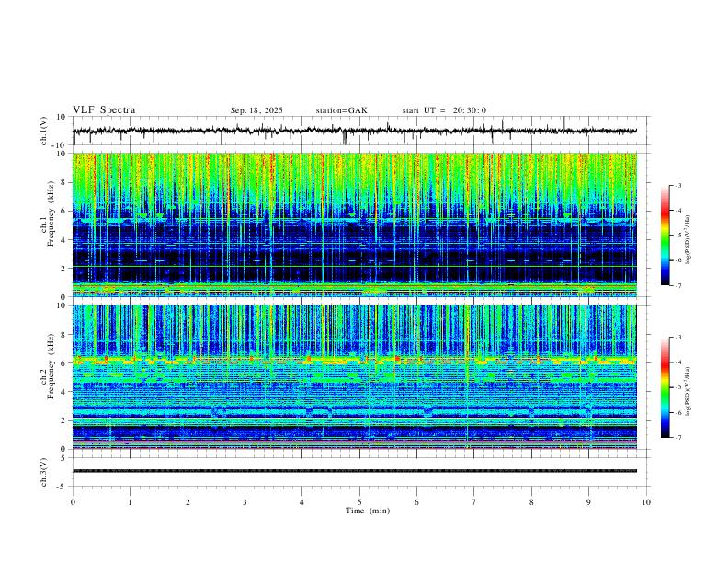Click the ch.2 PSD color scale bar
Screen dimensions: 728x563
pyautogui.click(x=665, y=387)
